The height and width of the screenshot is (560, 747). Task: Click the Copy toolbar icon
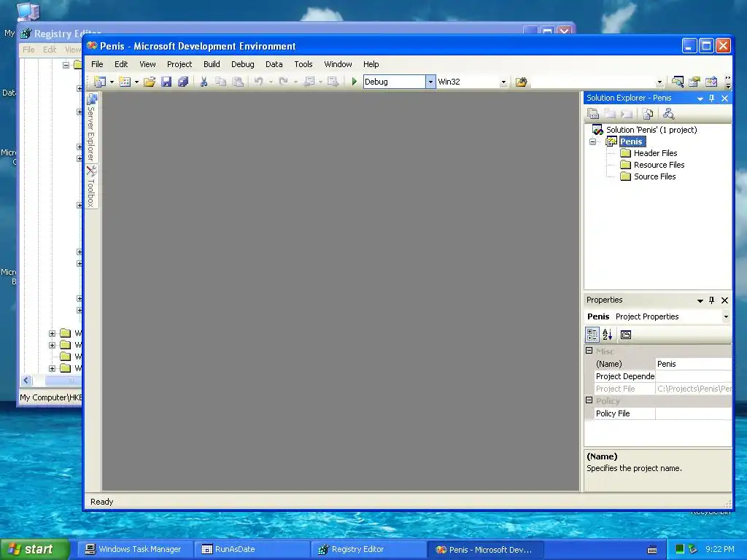tap(220, 82)
